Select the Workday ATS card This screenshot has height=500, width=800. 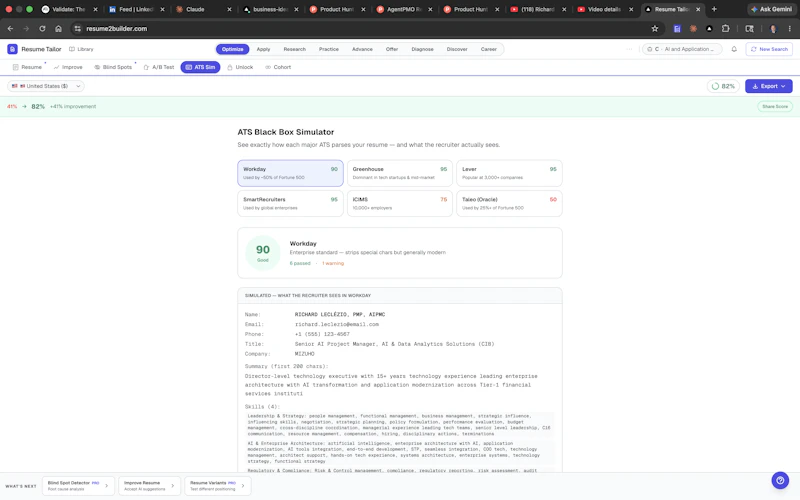[290, 173]
